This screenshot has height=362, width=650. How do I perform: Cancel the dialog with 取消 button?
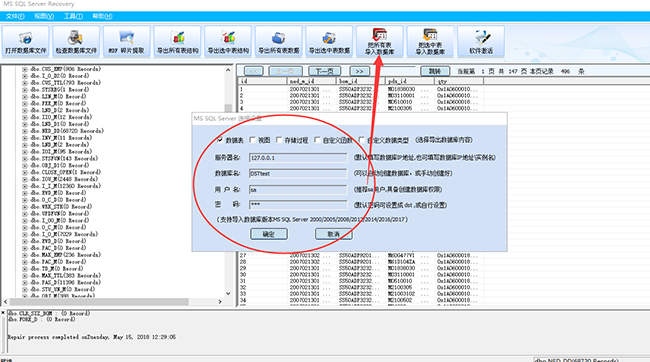point(334,234)
